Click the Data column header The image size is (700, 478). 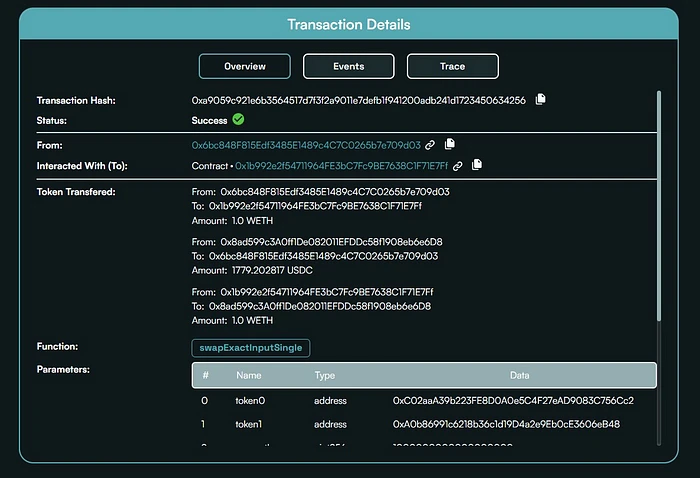point(518,375)
